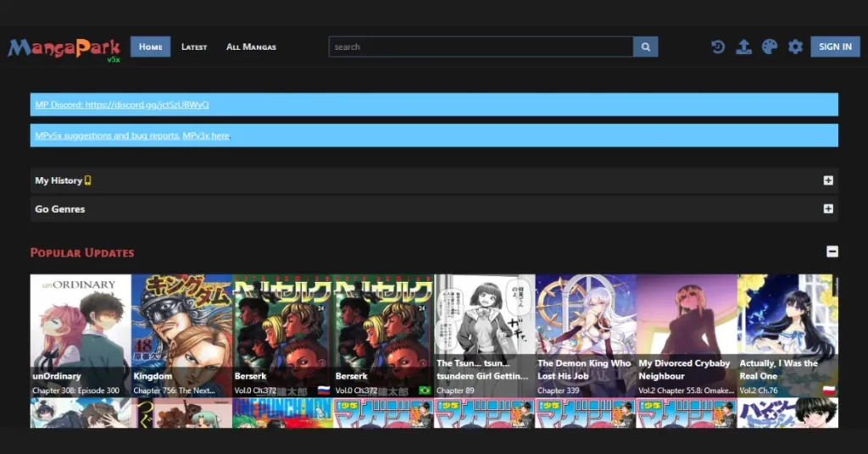Click the upload icon in header
Screen dimensions: 868x454
[743, 47]
